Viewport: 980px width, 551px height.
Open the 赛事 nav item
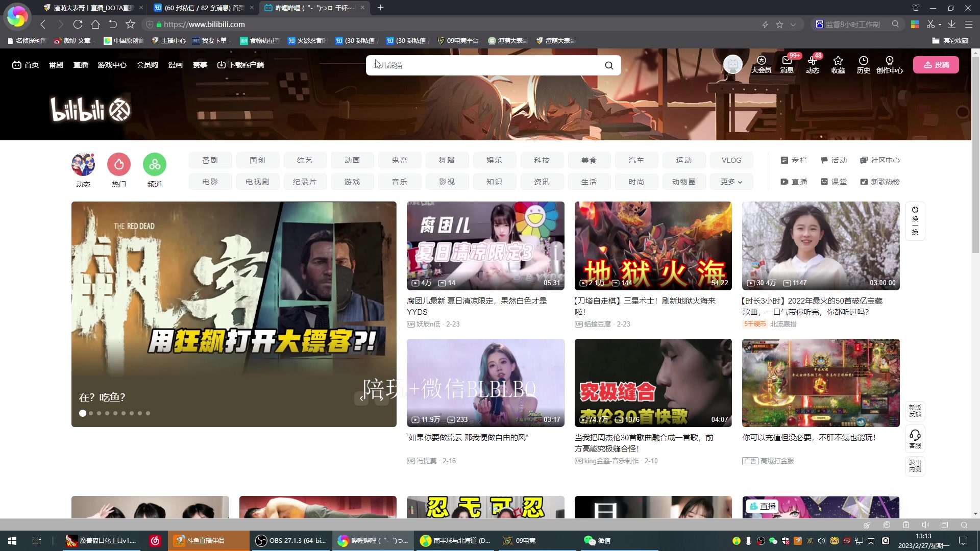(200, 65)
